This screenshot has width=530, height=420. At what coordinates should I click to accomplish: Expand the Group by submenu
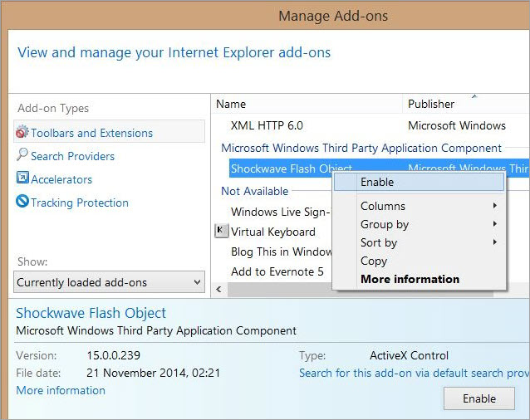tap(495, 224)
